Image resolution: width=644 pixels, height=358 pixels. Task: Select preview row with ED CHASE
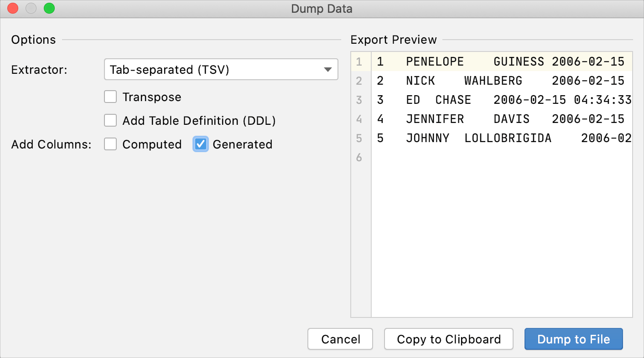pyautogui.click(x=502, y=100)
